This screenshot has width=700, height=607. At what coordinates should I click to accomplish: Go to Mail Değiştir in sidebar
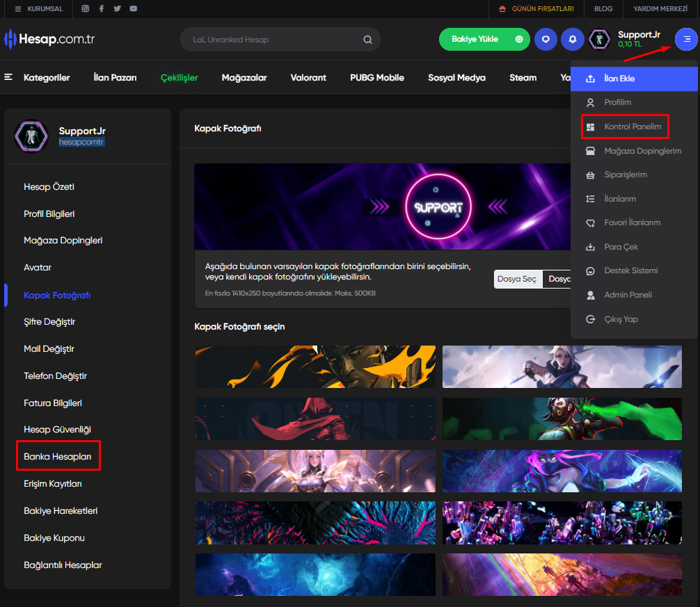[49, 349]
